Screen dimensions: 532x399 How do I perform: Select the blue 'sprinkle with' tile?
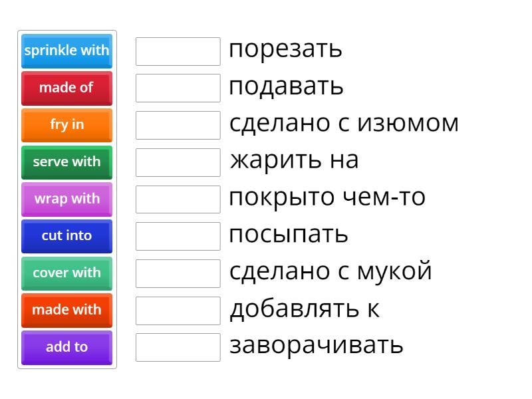click(x=66, y=51)
